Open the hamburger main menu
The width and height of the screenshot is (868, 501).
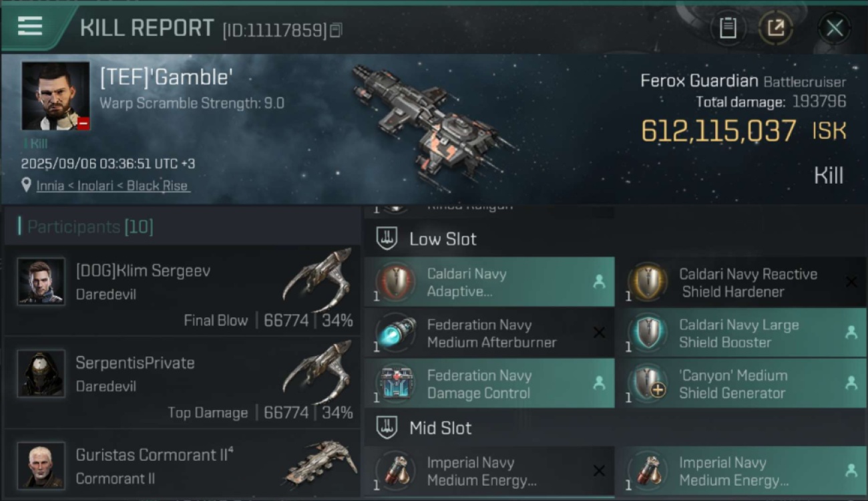(30, 27)
